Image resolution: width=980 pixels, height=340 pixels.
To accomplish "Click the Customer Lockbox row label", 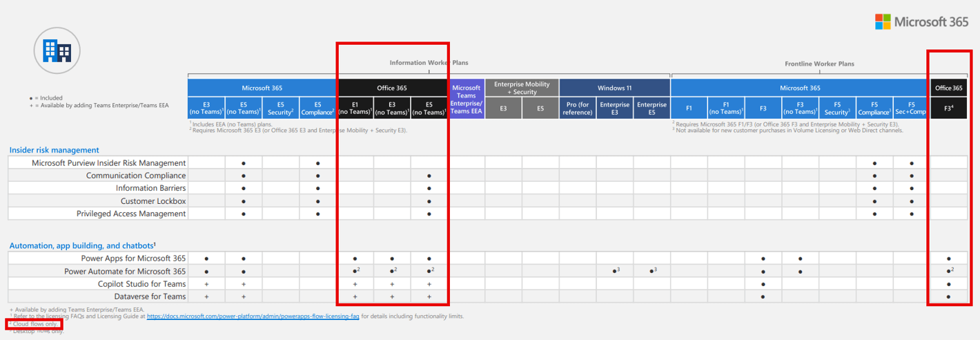I will coord(153,201).
